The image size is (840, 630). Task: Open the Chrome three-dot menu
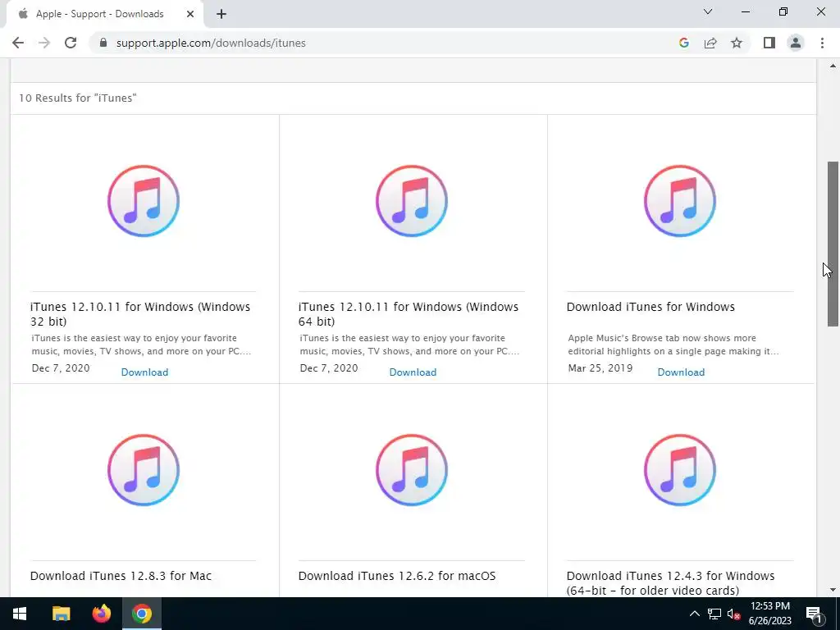(x=822, y=43)
